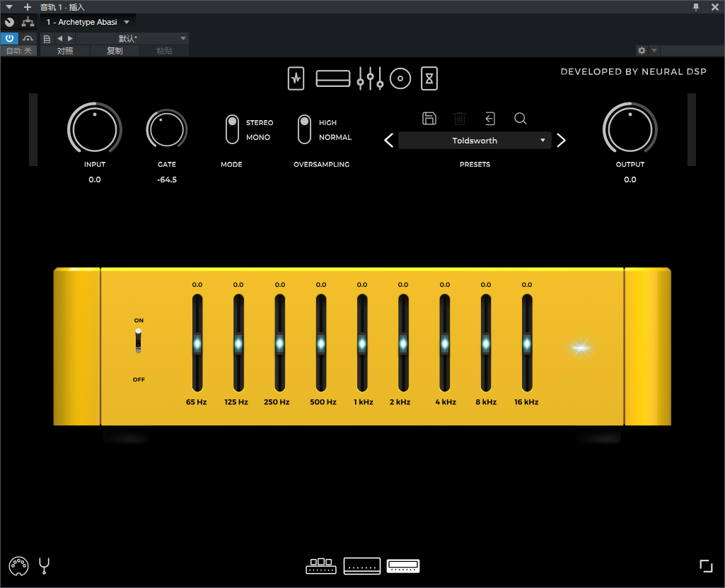Screen dimensions: 725x588
Task: Toggle the automation read arc icon
Action: point(28,38)
